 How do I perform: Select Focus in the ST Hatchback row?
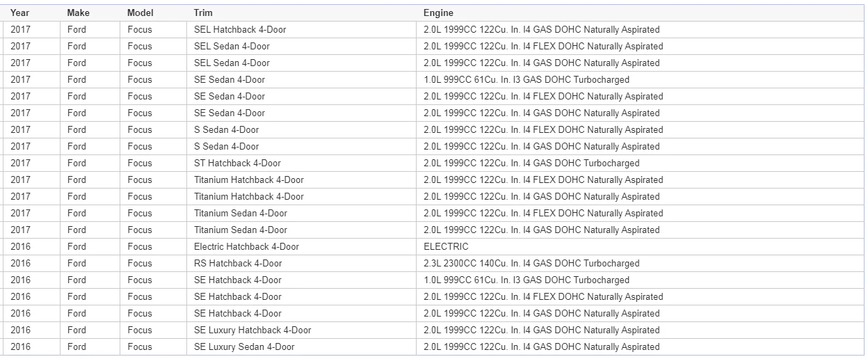[153, 163]
